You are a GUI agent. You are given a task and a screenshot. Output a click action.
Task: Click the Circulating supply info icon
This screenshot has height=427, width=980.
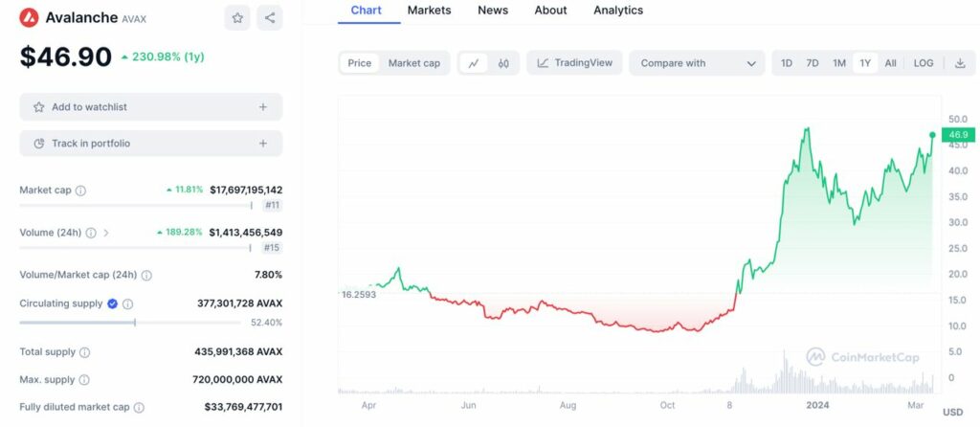128,303
